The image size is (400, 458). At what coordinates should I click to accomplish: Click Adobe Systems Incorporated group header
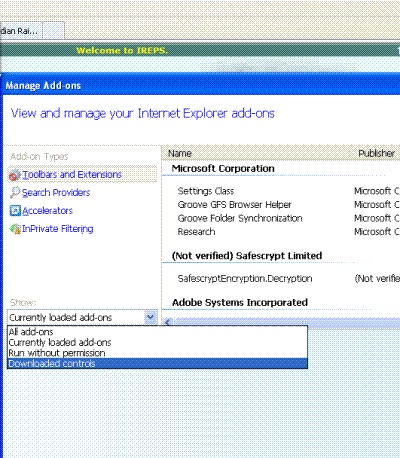pyautogui.click(x=240, y=303)
